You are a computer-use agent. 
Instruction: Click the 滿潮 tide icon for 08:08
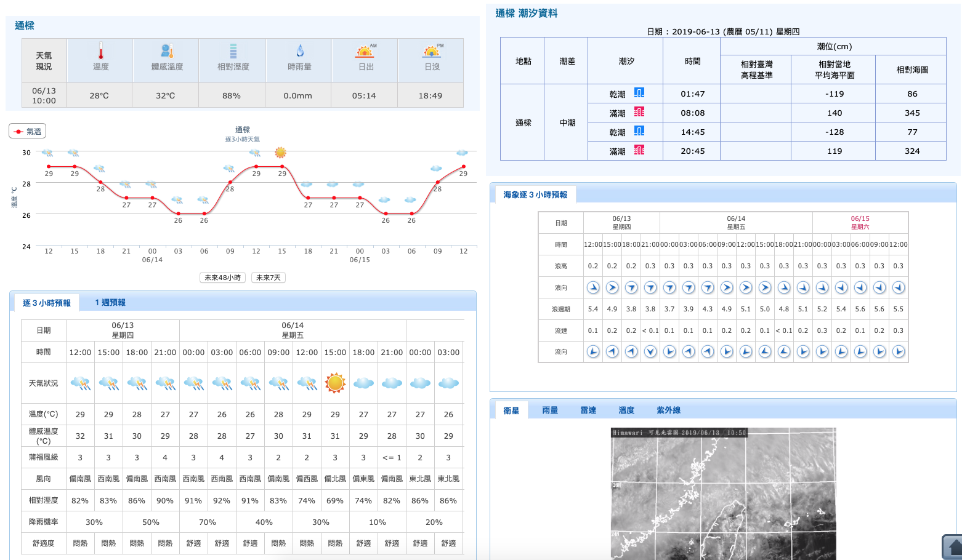pos(639,112)
